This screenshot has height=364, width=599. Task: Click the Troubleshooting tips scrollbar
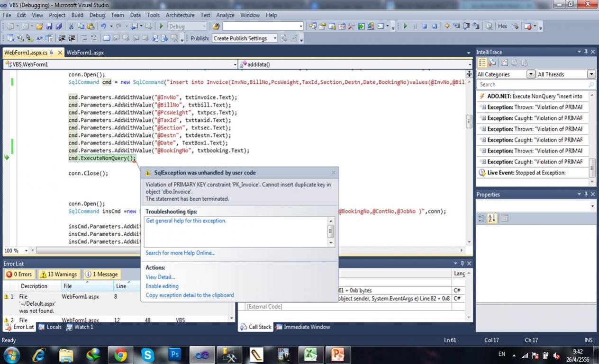[x=331, y=231]
